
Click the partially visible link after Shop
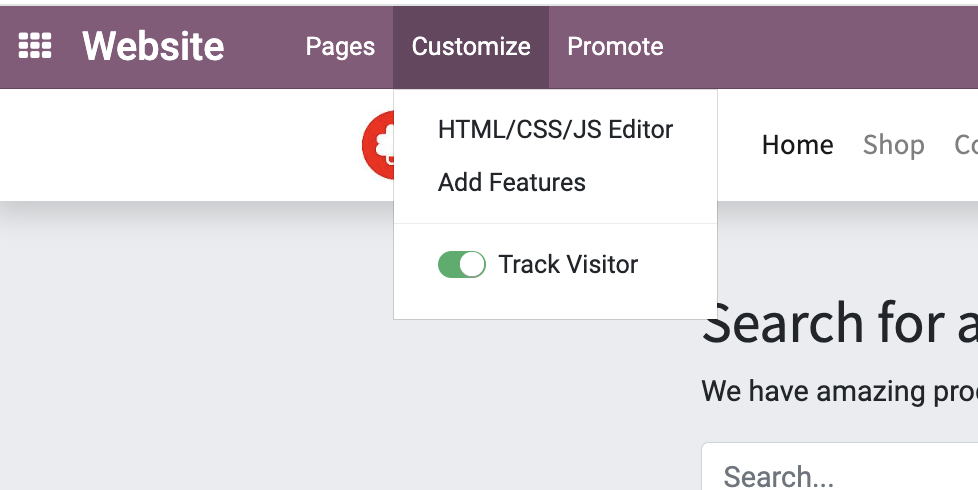tap(966, 145)
